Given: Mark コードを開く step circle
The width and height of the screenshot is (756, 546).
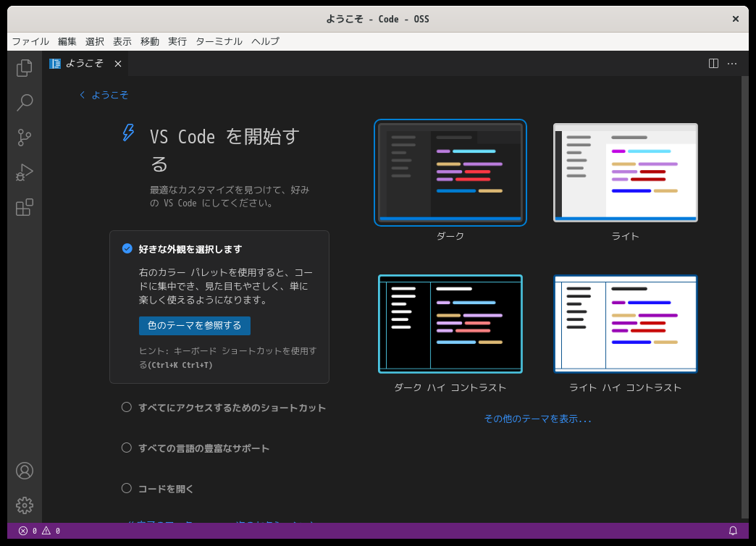Looking at the screenshot, I should coord(126,488).
